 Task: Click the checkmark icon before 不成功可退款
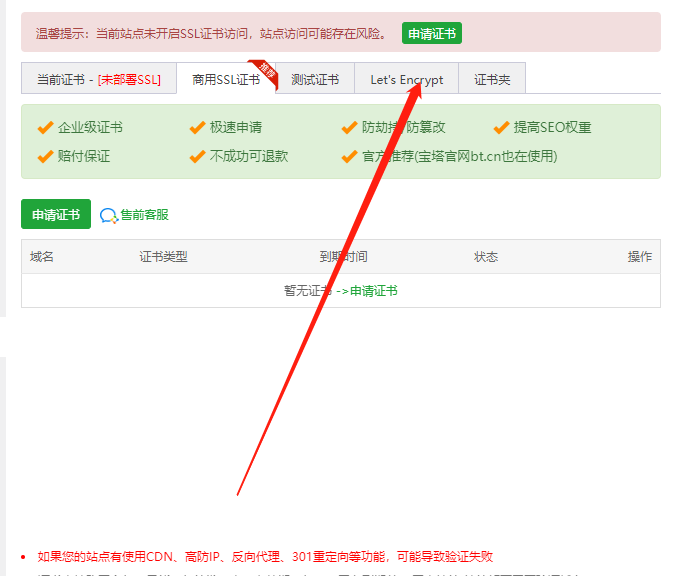pos(197,157)
